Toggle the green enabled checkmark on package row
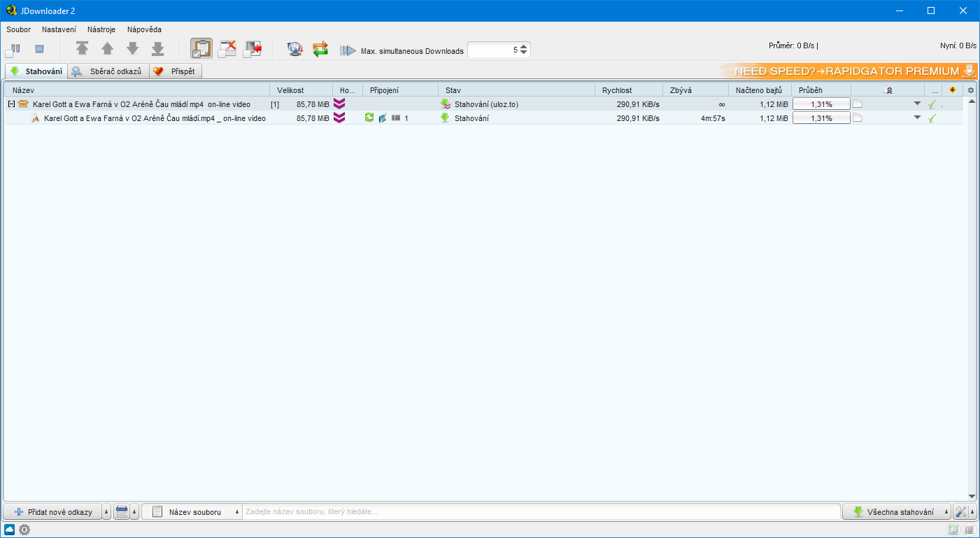 click(x=932, y=104)
